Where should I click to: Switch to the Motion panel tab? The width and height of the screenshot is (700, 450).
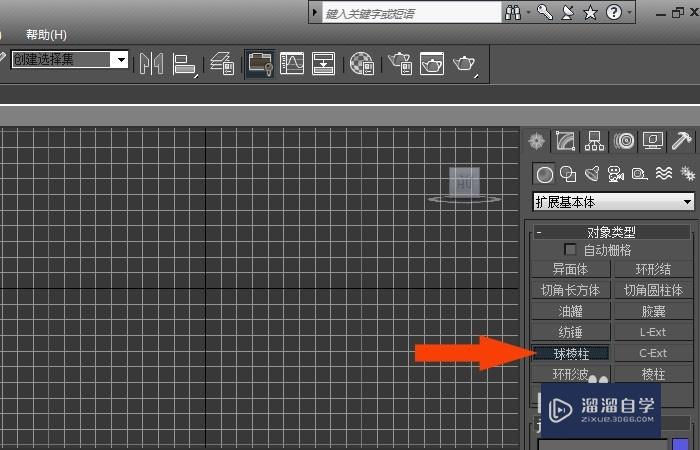624,141
